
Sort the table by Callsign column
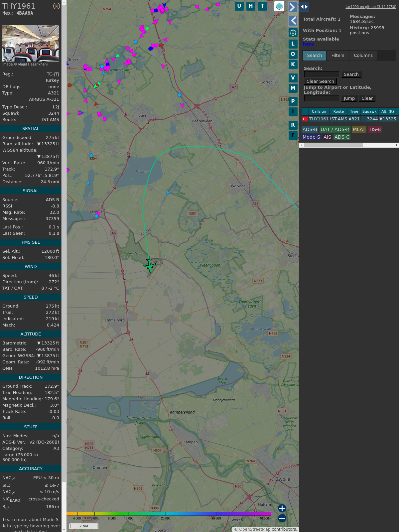(319, 111)
